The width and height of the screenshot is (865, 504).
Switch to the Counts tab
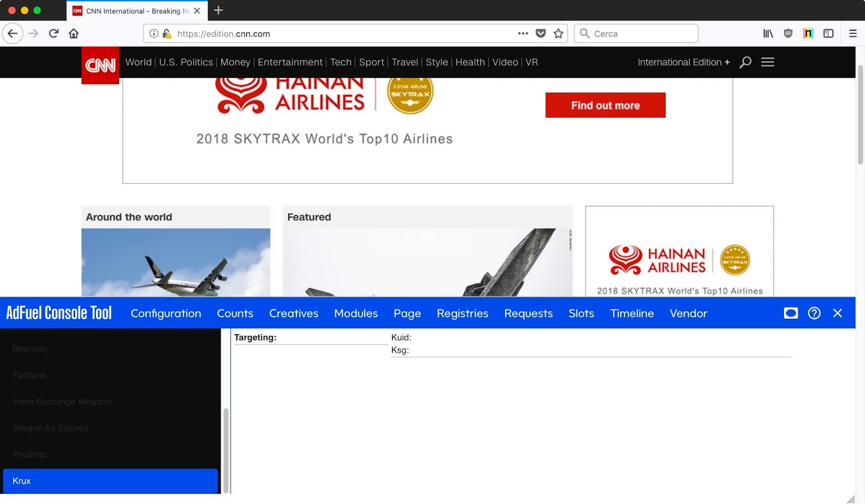coord(235,313)
